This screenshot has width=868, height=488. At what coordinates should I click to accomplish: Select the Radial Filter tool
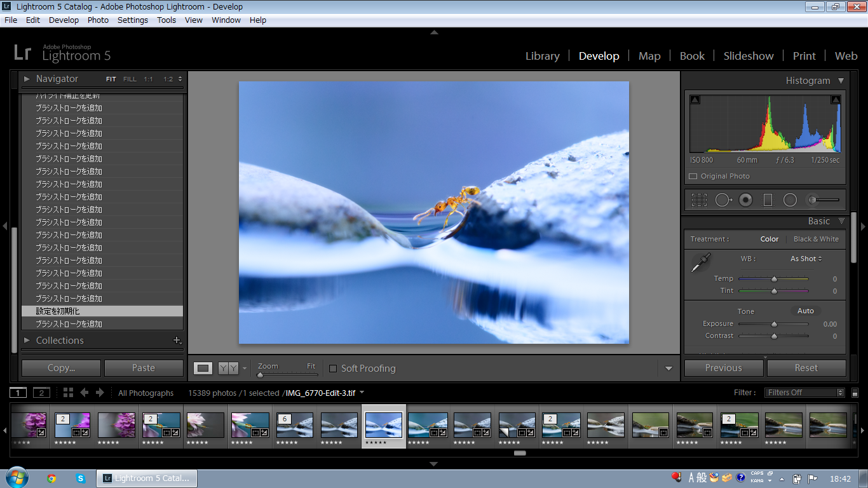(790, 200)
